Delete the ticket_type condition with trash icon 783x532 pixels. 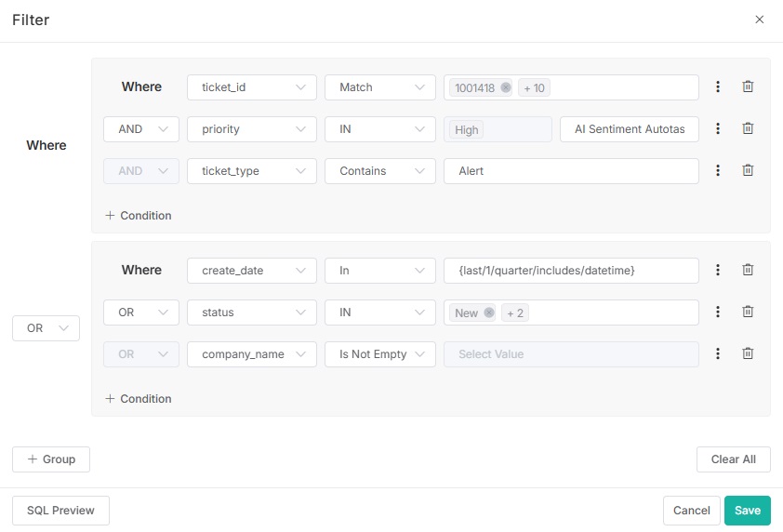click(x=748, y=170)
